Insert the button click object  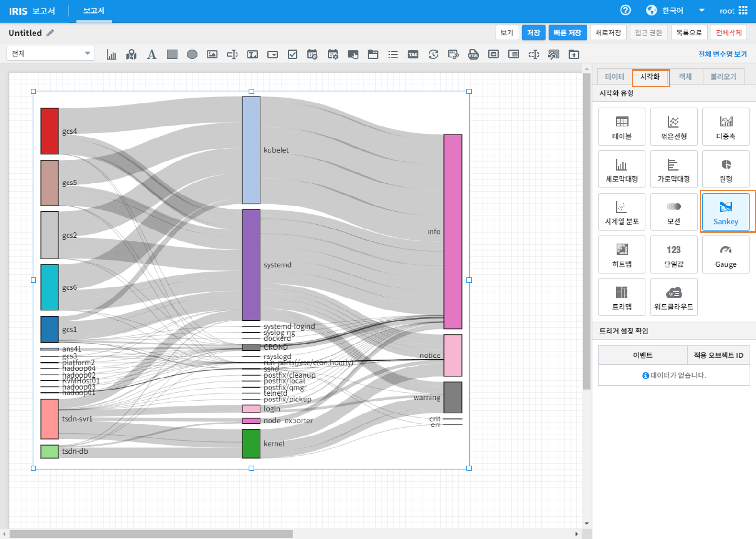[x=353, y=55]
